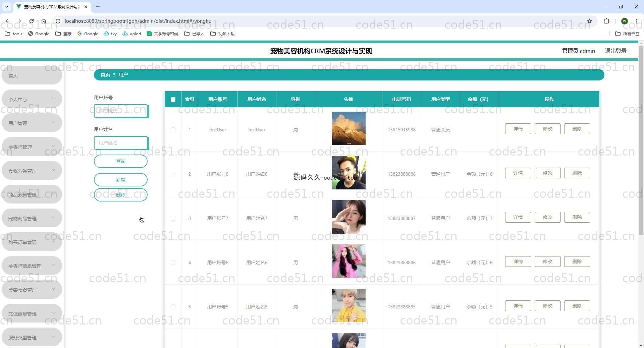
Task: Open the 已导入 bookmark folder
Action: [194, 34]
